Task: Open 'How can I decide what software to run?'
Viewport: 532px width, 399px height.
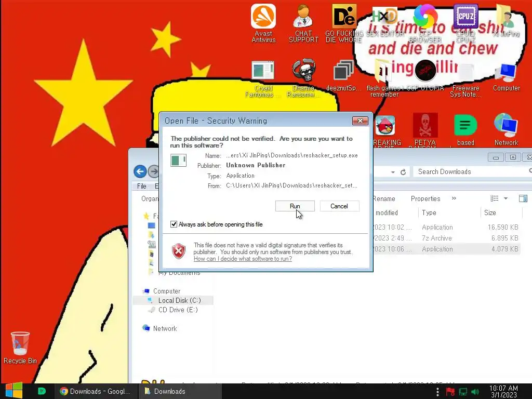Action: pyautogui.click(x=243, y=259)
